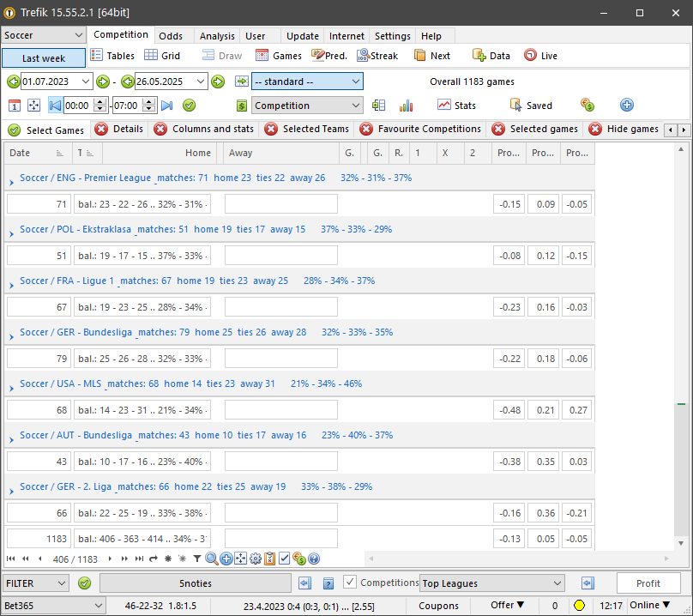This screenshot has height=616, width=693.
Task: Click the magnifier search icon in bottom toolbar
Action: tap(212, 559)
